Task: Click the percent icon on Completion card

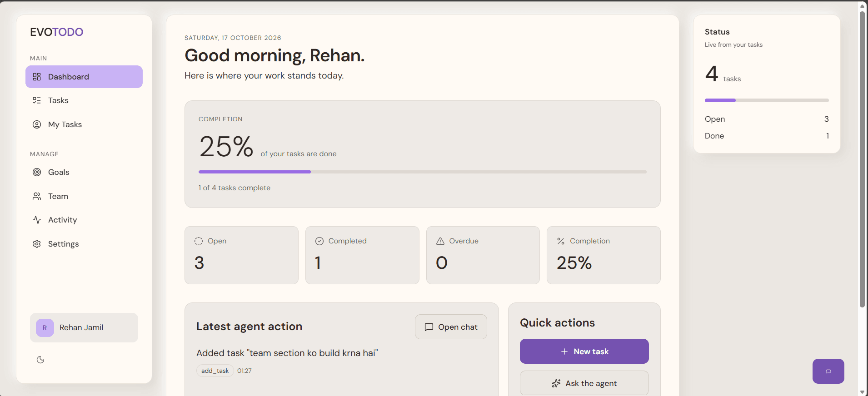Action: pos(561,241)
